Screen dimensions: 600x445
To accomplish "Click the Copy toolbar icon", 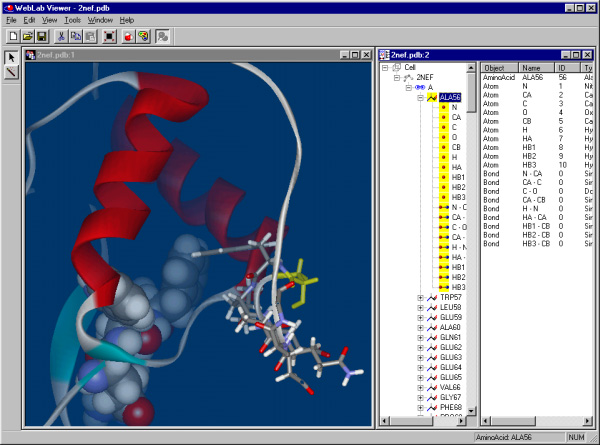I will pyautogui.click(x=74, y=36).
